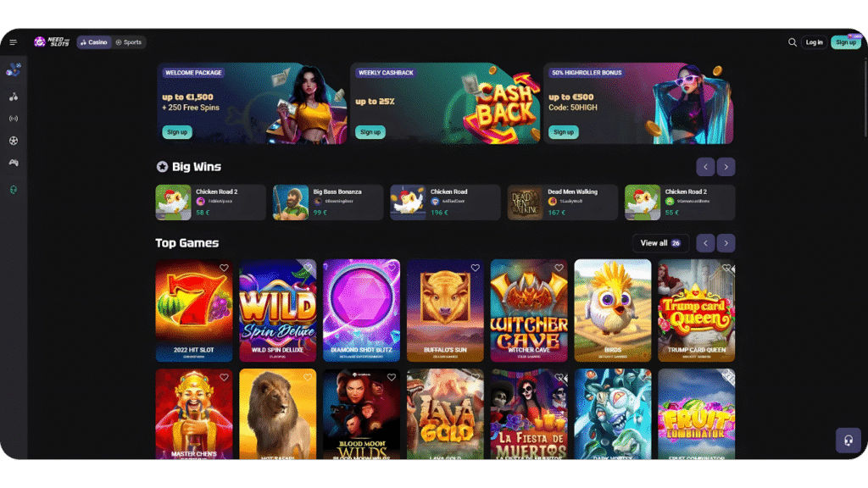Click the Need for Slots logo
The image size is (868, 488).
tap(52, 42)
